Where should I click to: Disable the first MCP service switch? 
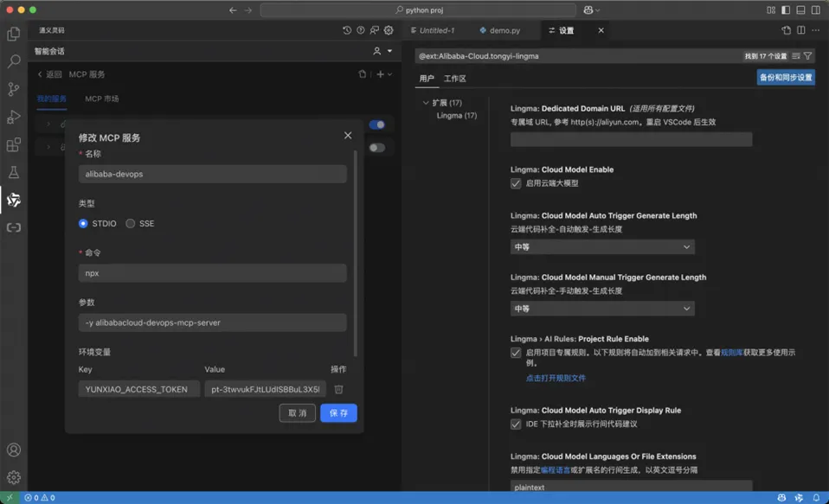377,124
